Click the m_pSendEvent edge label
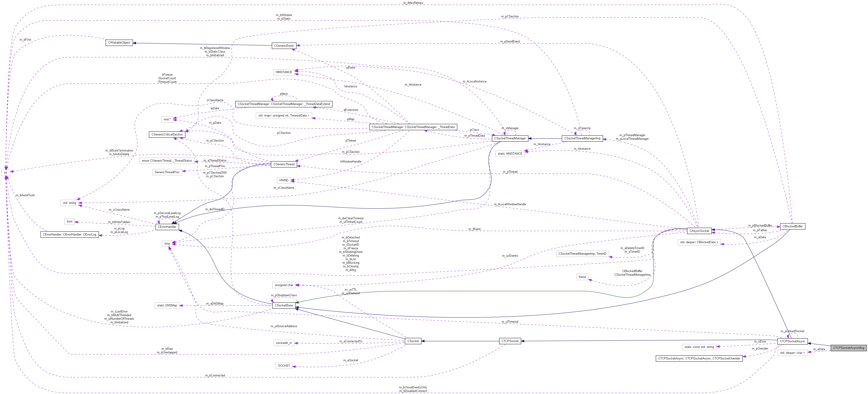 point(510,41)
